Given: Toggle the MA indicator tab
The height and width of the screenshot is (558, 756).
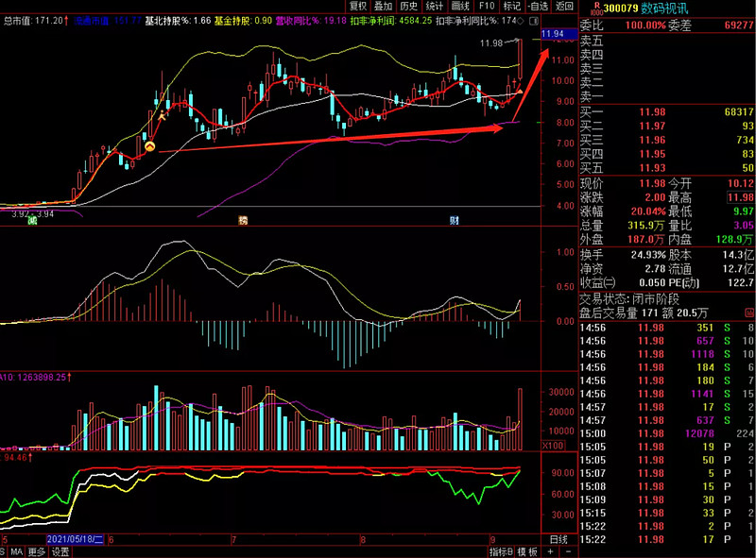Looking at the screenshot, I should pos(17,551).
